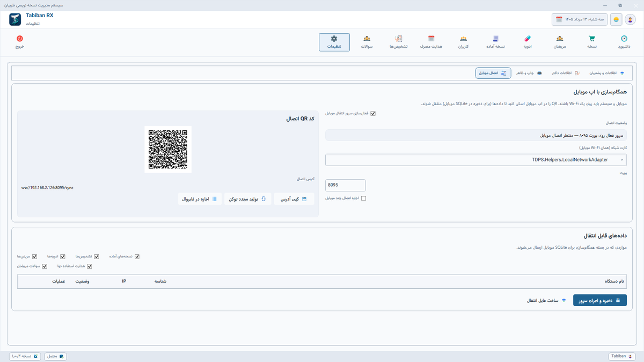This screenshot has width=644, height=362.
Task: Click the متصل (connected) status indicator
Action: (x=54, y=356)
